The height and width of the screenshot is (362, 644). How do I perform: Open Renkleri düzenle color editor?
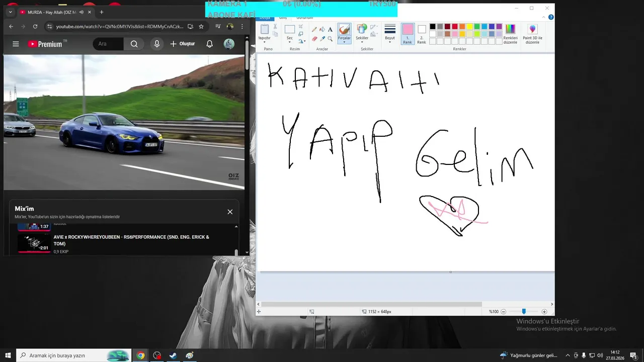[x=510, y=34]
